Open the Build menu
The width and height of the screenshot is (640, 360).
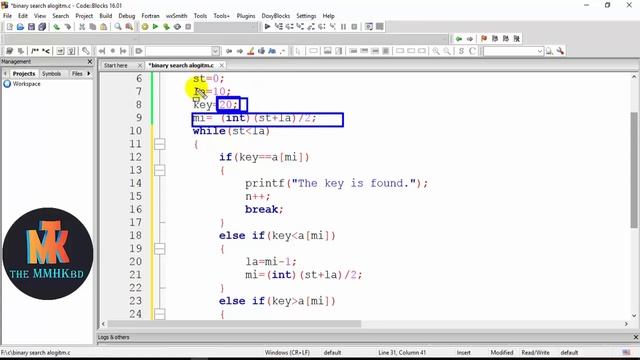[106, 16]
